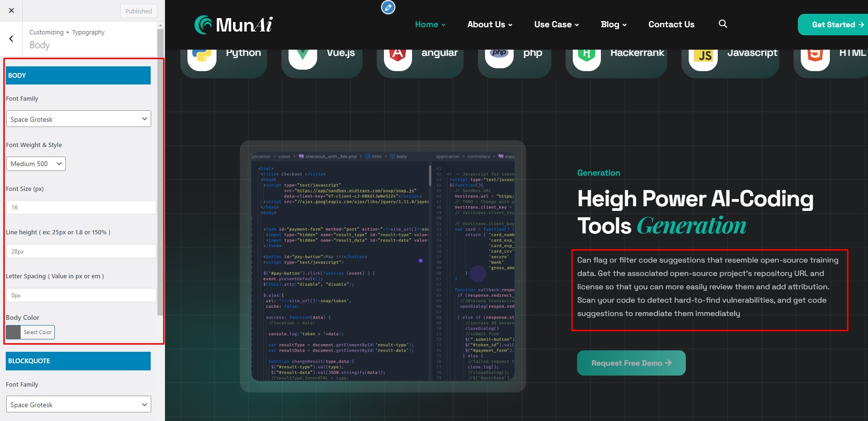868x421 pixels.
Task: Open the Blog menu
Action: [x=614, y=24]
